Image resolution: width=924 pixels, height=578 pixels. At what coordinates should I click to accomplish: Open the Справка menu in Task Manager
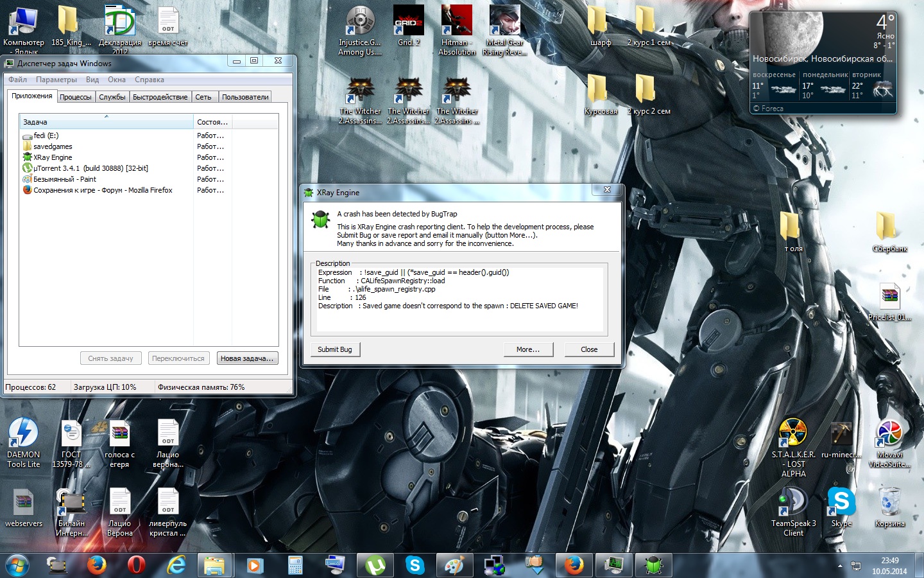[150, 80]
